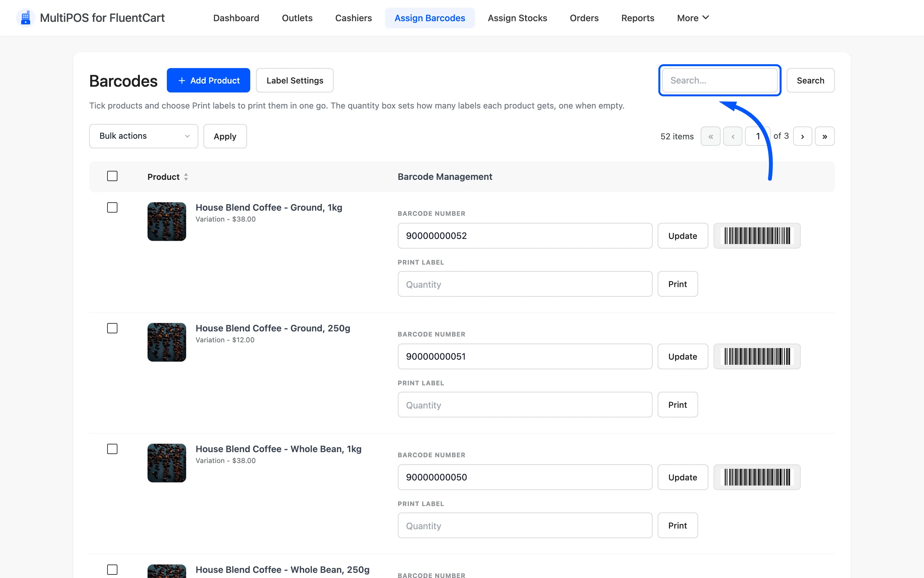
Task: Update barcode 90000000051
Action: coord(683,357)
